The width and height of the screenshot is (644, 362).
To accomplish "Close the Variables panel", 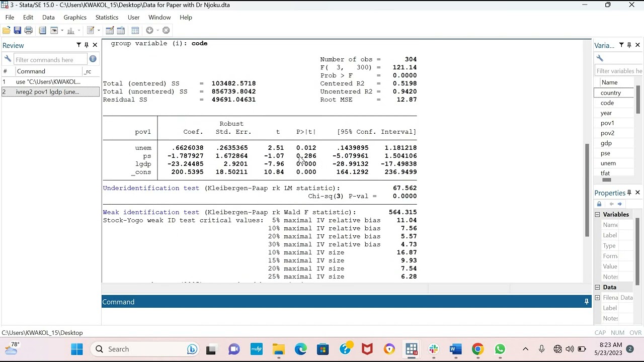I will tap(637, 45).
